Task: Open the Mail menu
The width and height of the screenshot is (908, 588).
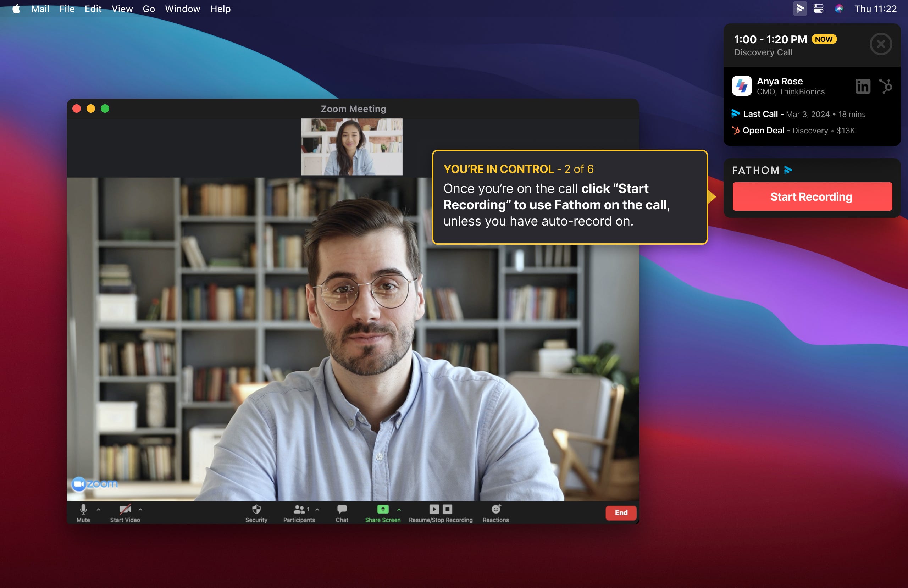Action: pos(40,9)
